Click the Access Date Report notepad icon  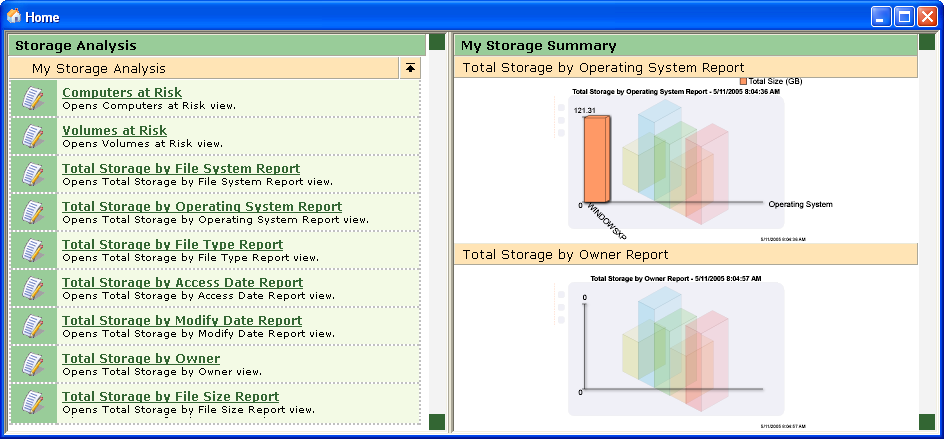tap(33, 288)
